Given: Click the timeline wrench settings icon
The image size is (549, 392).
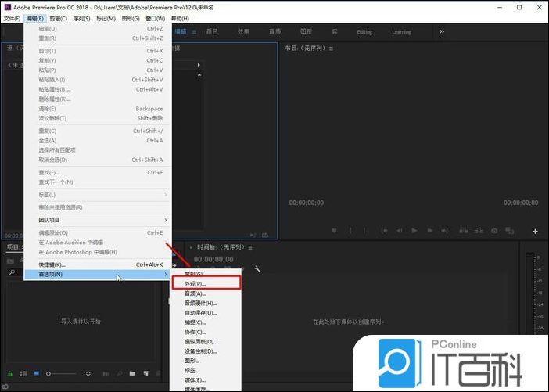Looking at the screenshot, I should 257,268.
